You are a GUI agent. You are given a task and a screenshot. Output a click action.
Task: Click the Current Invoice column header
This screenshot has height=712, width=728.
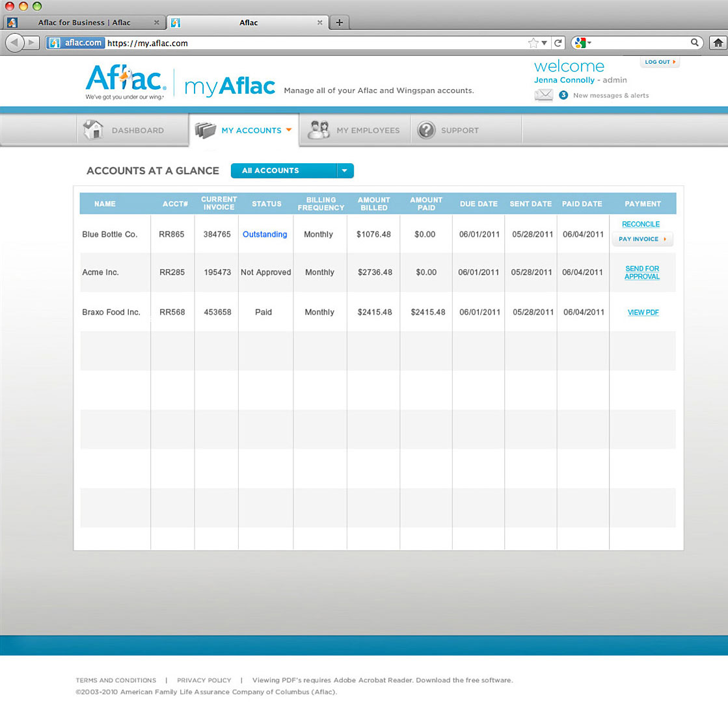(219, 204)
